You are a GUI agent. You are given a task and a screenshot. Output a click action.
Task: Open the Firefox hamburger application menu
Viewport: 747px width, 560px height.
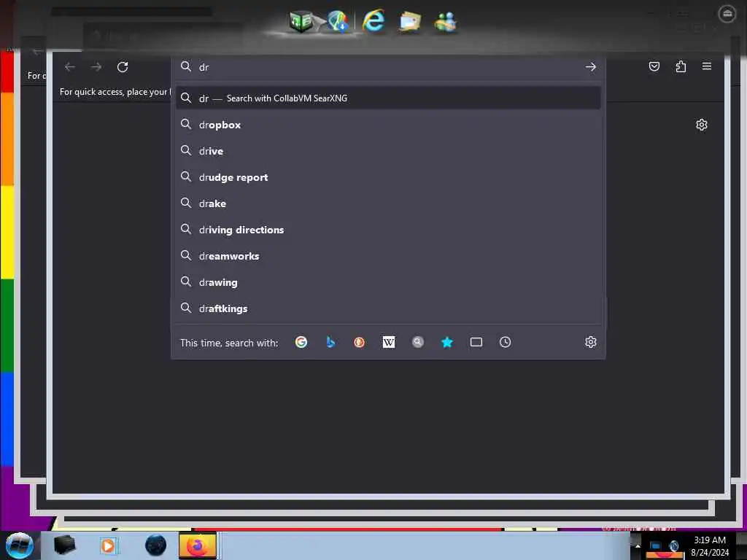click(706, 66)
